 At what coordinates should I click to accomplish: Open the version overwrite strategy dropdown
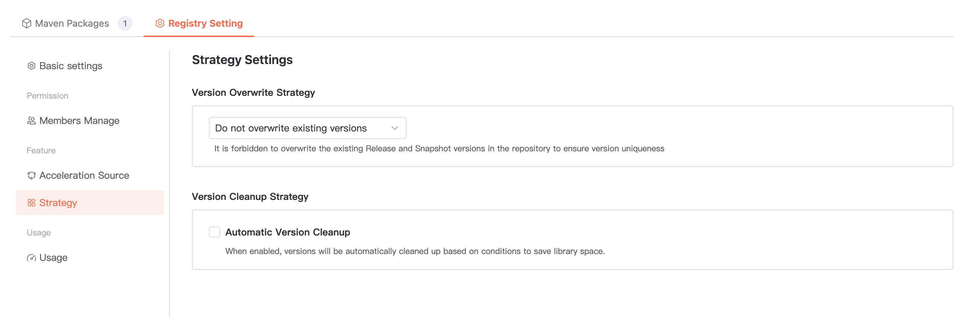307,128
